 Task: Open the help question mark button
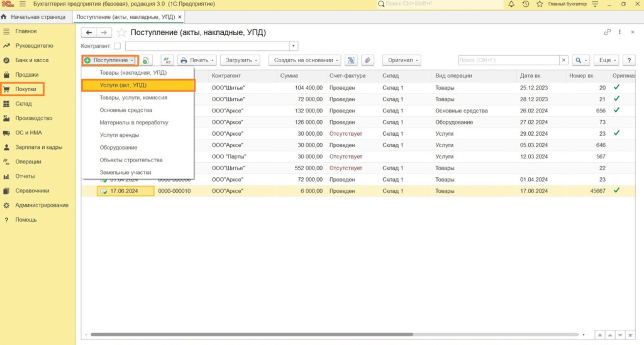click(629, 60)
